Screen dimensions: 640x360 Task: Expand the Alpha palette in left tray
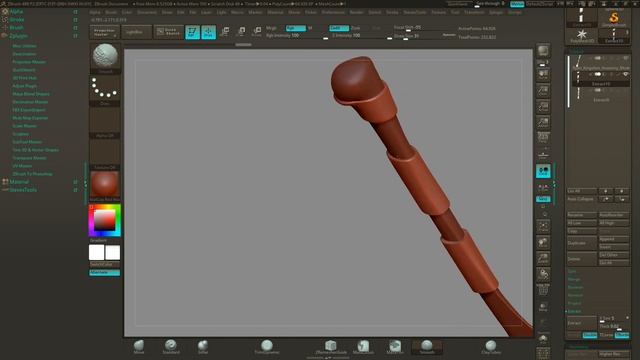point(16,12)
